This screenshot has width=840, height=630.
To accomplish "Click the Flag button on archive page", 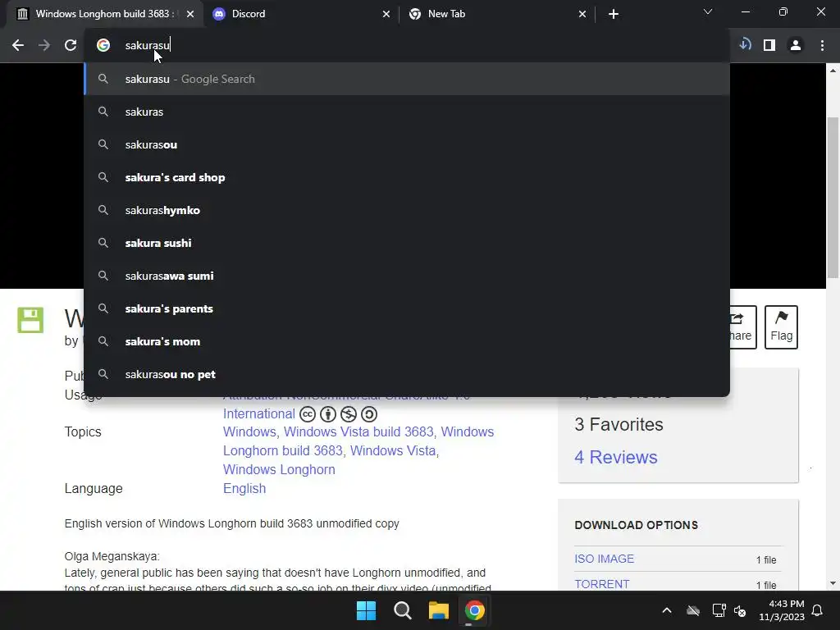I will tap(781, 326).
